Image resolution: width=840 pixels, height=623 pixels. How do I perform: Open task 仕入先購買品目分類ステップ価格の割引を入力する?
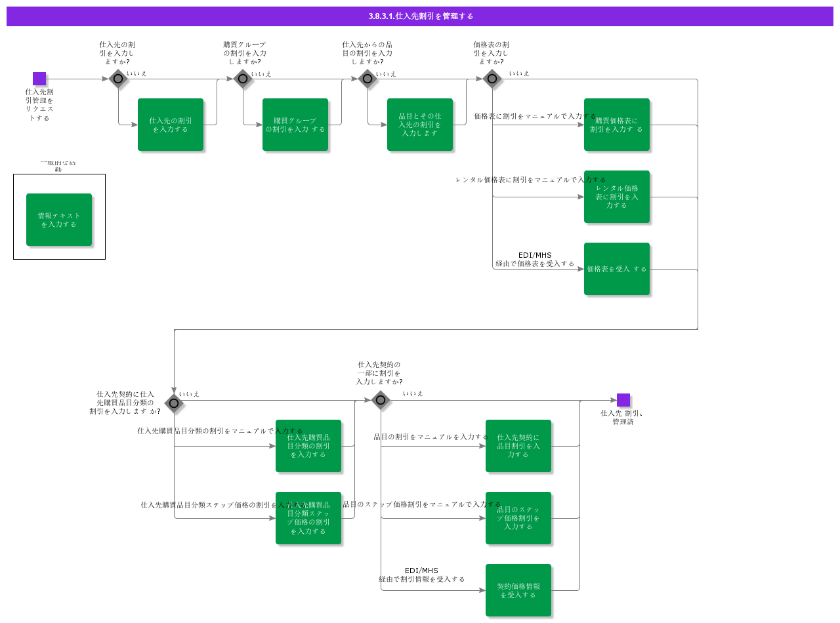click(x=308, y=518)
